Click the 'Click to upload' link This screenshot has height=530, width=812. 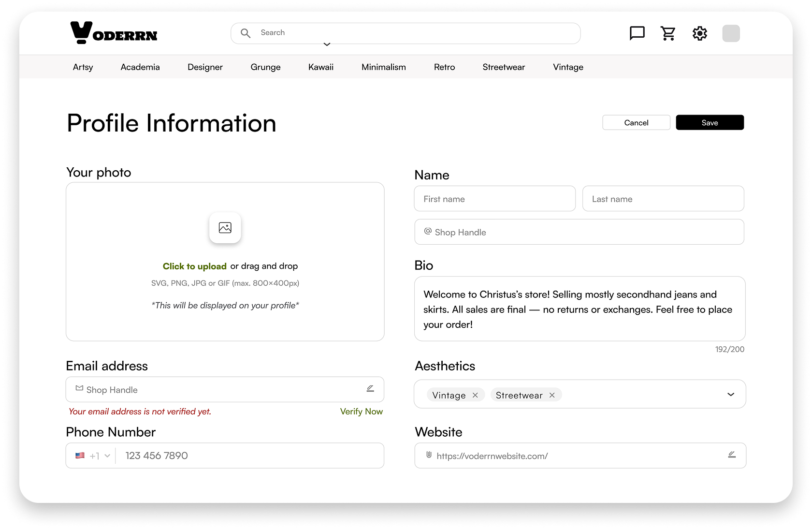pos(195,266)
